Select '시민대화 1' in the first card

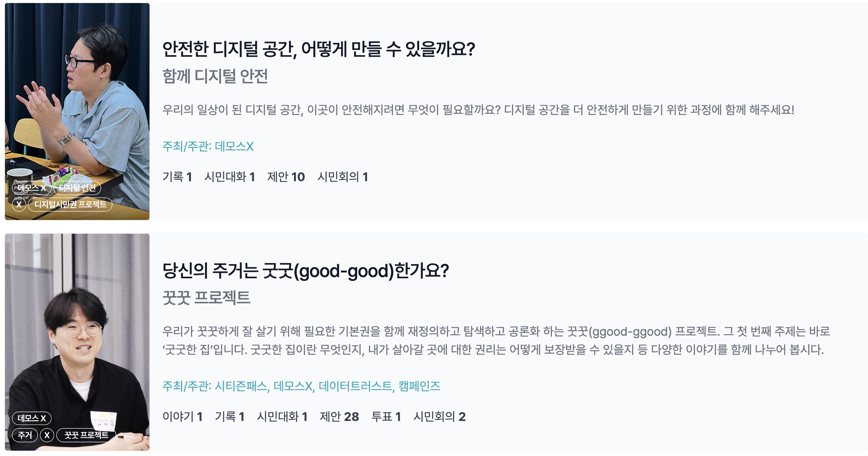point(230,177)
